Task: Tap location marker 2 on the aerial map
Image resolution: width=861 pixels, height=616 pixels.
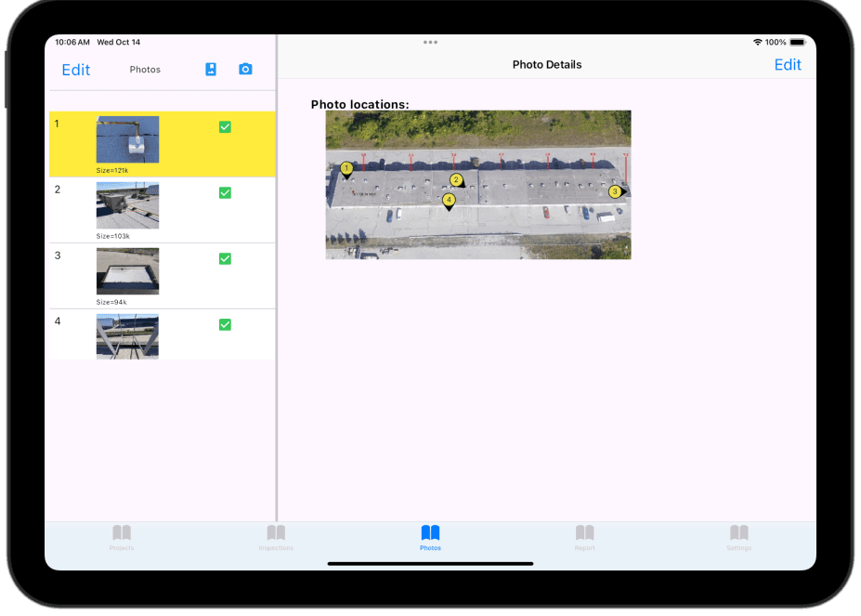Action: pos(456,180)
